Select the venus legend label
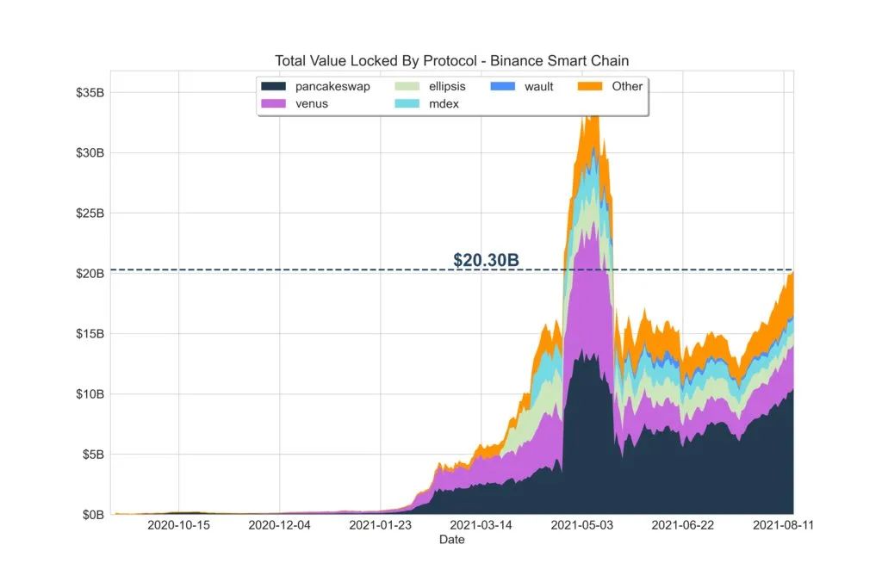Viewport: 882px width, 588px height. point(312,104)
